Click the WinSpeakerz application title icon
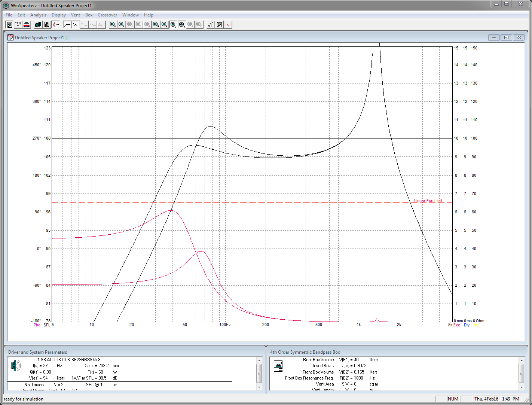 pos(6,5)
